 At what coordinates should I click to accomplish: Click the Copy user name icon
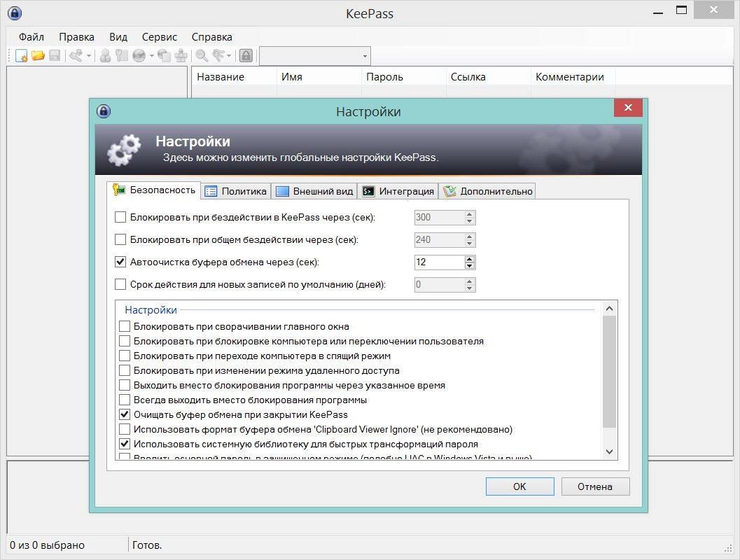point(105,56)
